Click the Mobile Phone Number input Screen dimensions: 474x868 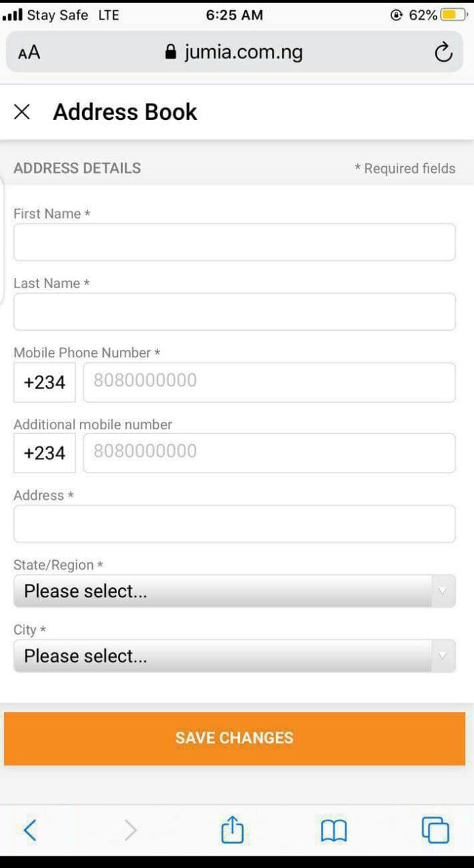269,382
